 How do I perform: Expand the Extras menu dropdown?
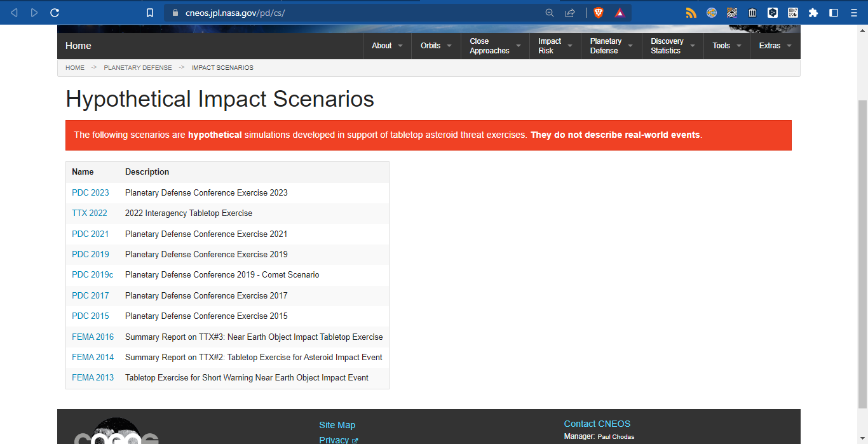click(775, 46)
